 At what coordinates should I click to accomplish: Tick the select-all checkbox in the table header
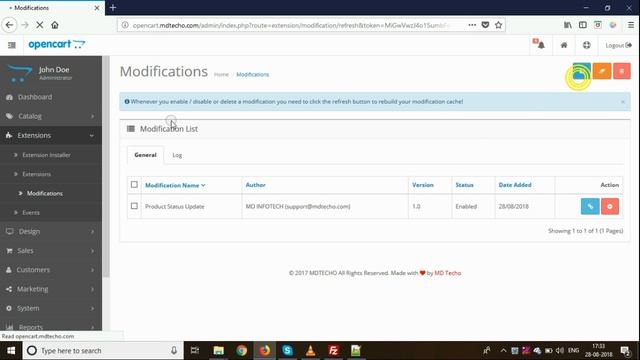134,184
